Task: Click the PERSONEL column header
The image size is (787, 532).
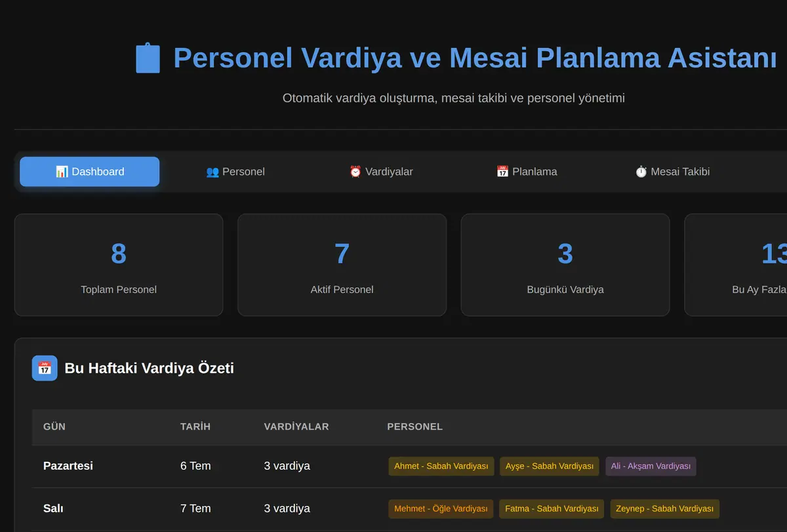Action: [x=415, y=427]
